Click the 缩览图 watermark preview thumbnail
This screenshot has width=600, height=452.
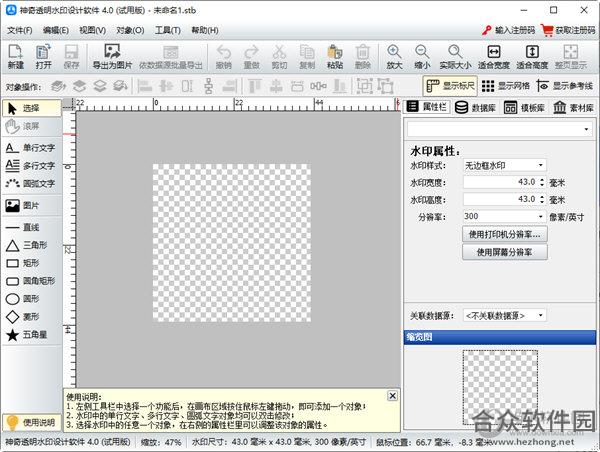coord(500,387)
